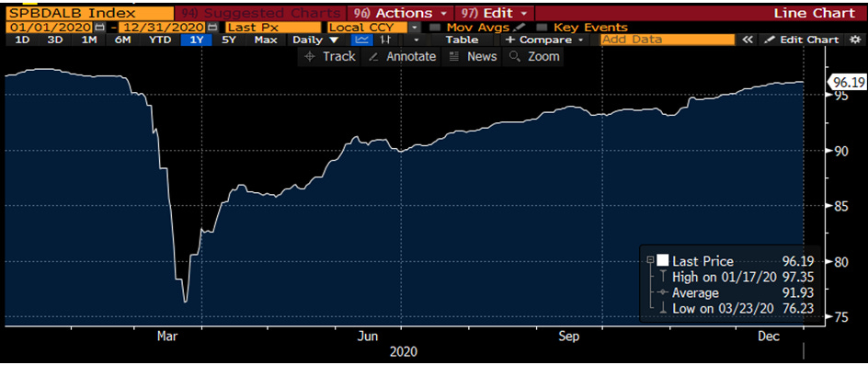
Task: Select the 3D time range
Action: tap(55, 40)
